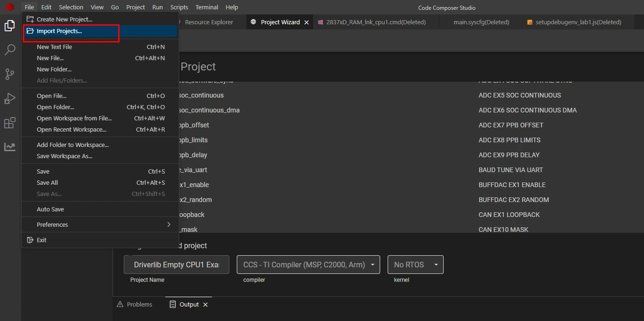Open the File menu
This screenshot has width=644, height=321.
pos(29,7)
